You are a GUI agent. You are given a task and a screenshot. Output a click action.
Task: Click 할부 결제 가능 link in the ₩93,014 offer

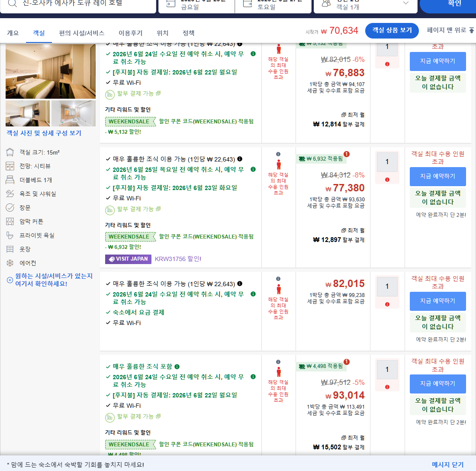[139, 416]
